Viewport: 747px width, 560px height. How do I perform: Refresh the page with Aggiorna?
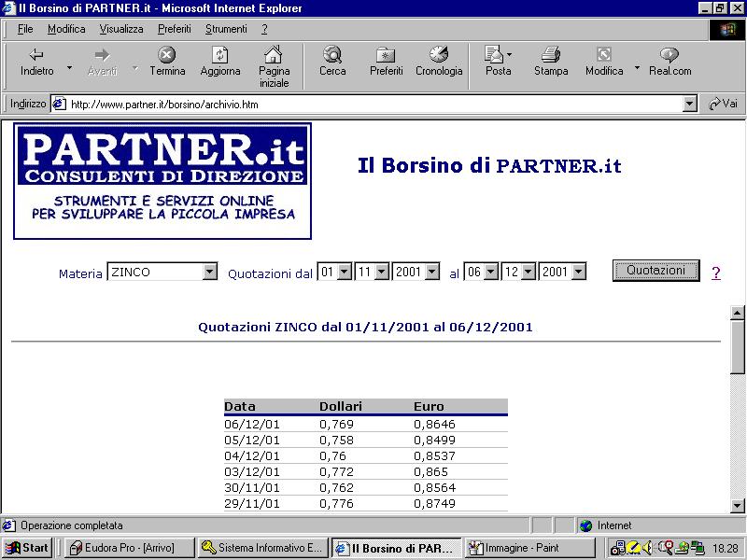pyautogui.click(x=220, y=62)
